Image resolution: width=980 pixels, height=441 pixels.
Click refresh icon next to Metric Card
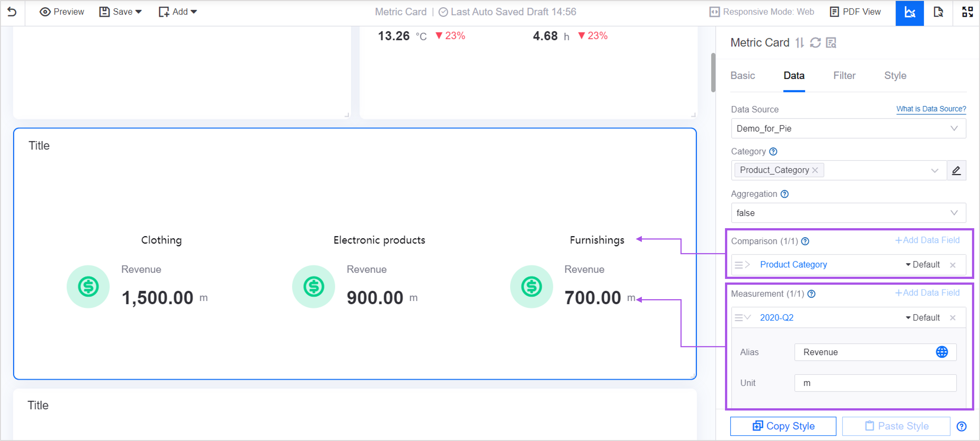pos(815,43)
